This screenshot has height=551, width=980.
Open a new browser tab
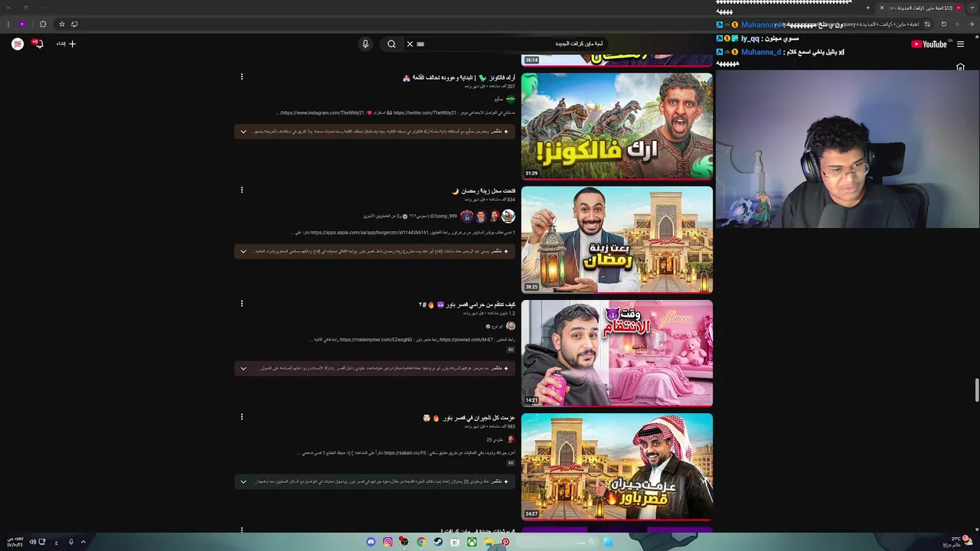pos(868,8)
